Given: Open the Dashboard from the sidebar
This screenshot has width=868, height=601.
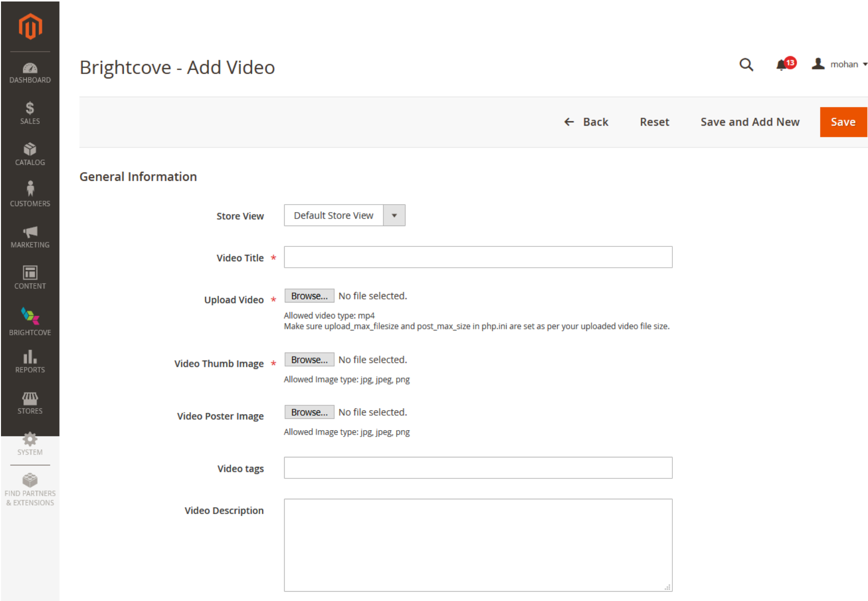Looking at the screenshot, I should pyautogui.click(x=29, y=72).
